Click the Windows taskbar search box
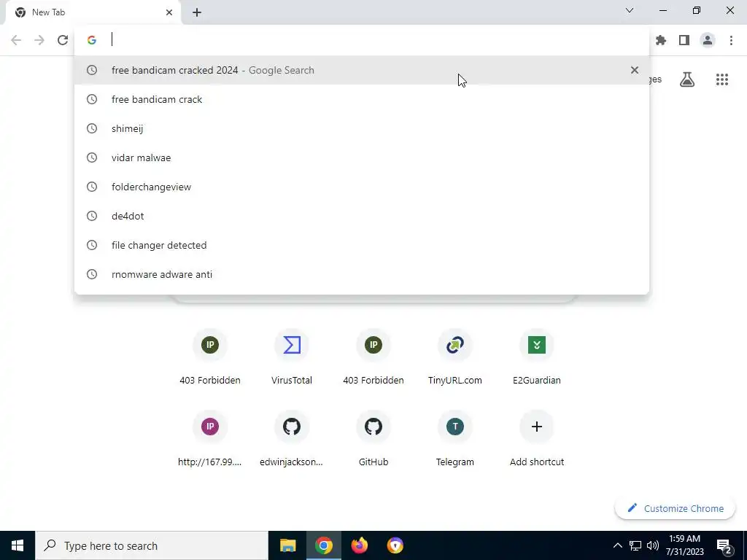 pos(152,545)
